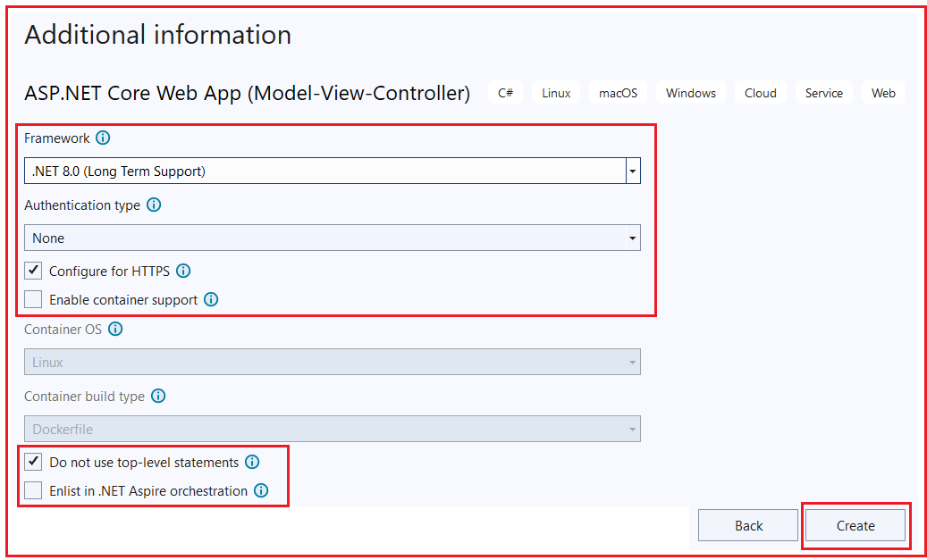Open the Authentication type dropdown showing None

[x=333, y=238]
